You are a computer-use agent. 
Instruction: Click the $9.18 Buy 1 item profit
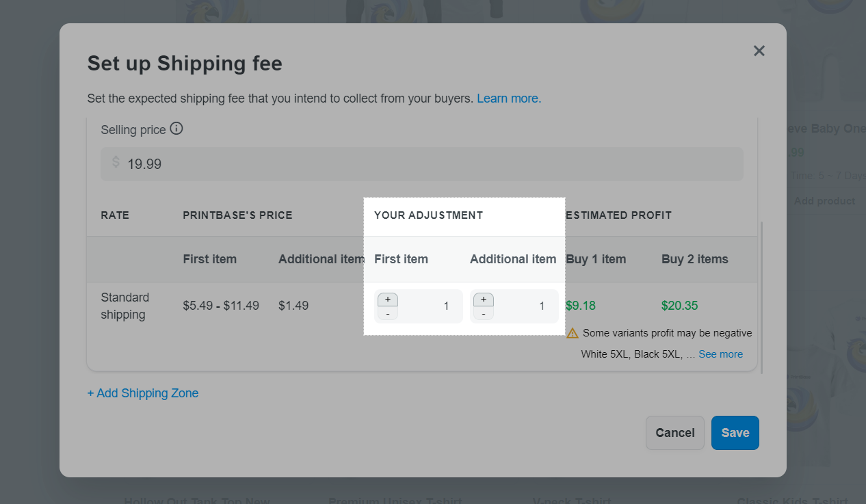(x=581, y=306)
